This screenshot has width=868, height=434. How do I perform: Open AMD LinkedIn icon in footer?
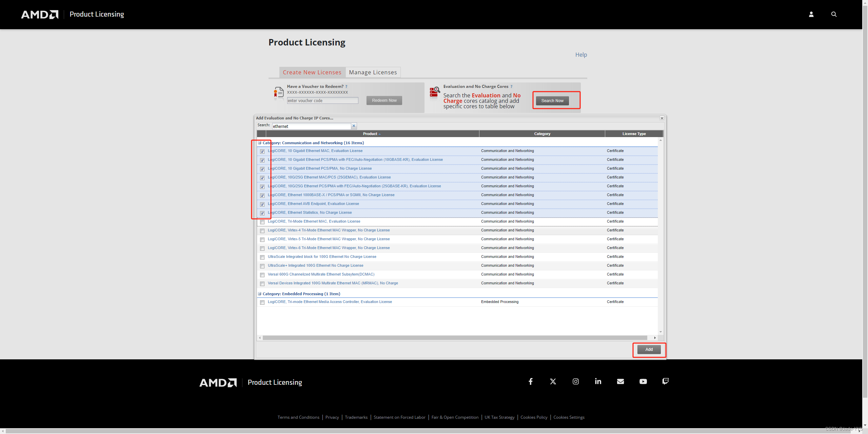point(598,381)
